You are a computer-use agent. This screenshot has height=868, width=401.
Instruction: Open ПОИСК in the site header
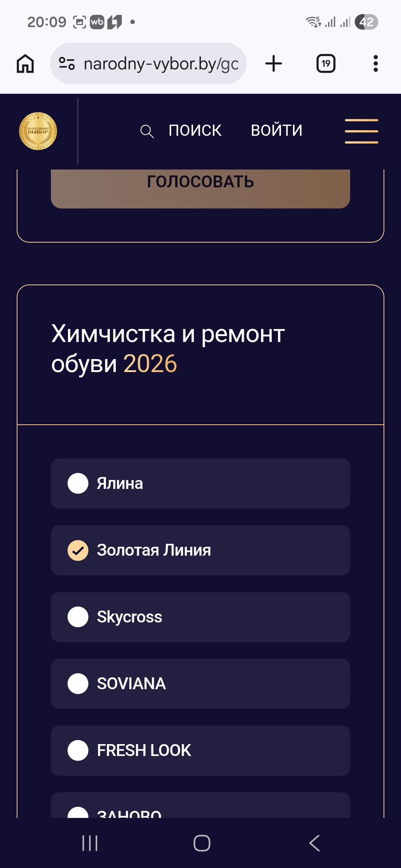(195, 131)
